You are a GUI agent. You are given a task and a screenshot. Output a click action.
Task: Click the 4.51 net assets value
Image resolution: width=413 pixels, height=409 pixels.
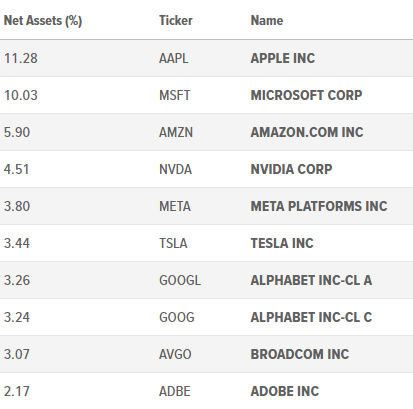(16, 169)
